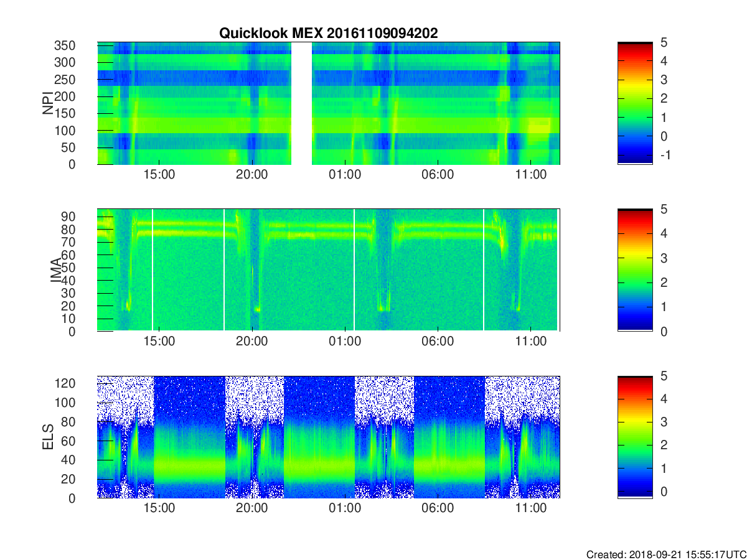Click the 20:00 label under NPI panel
Image resolution: width=747 pixels, height=560 pixels.
point(252,175)
